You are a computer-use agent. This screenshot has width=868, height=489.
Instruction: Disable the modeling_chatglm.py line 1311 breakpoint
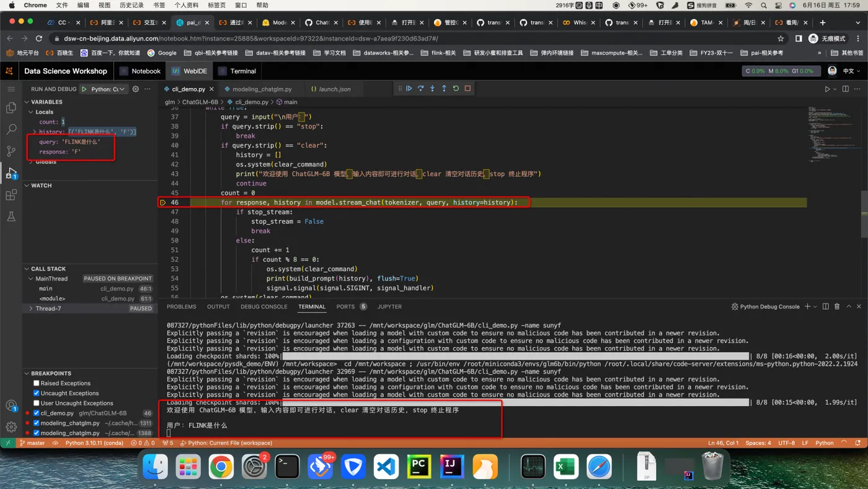(37, 423)
